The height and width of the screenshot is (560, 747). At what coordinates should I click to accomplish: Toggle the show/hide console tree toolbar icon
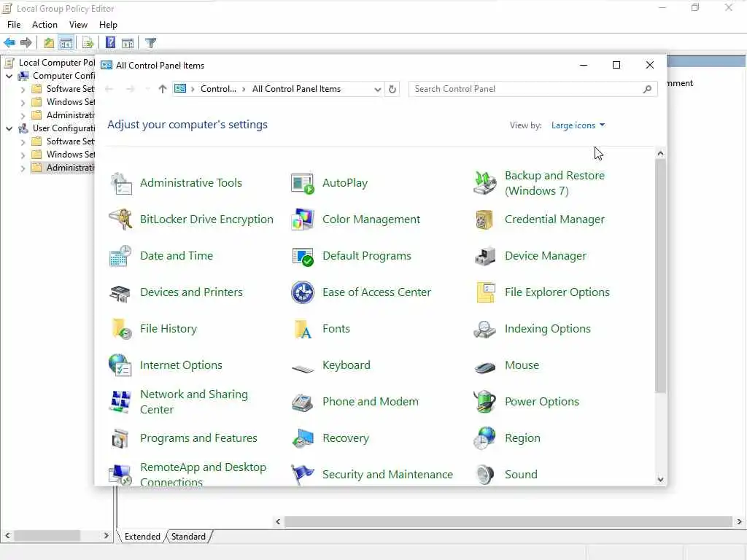tap(66, 43)
